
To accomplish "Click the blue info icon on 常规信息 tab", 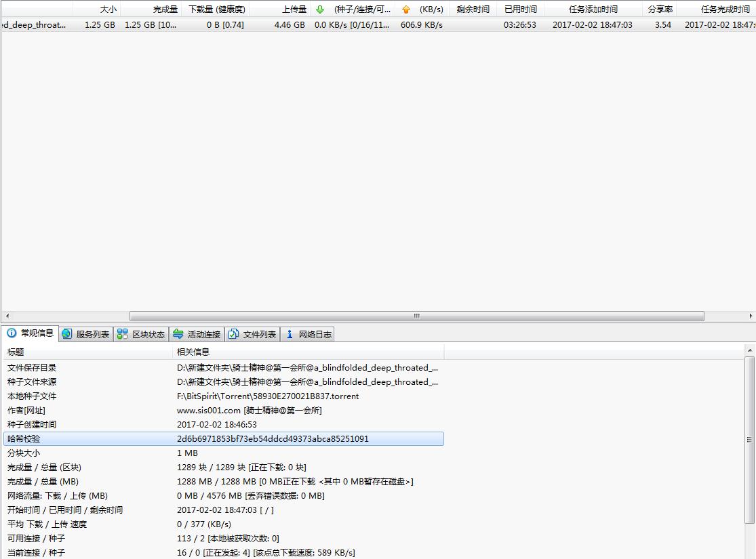I will coord(12,333).
